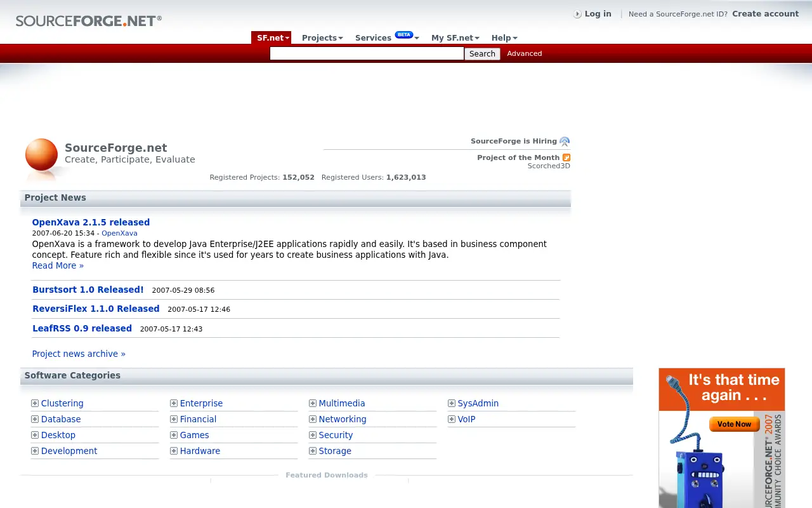Focus the search text field
This screenshot has width=812, height=508.
(x=367, y=54)
